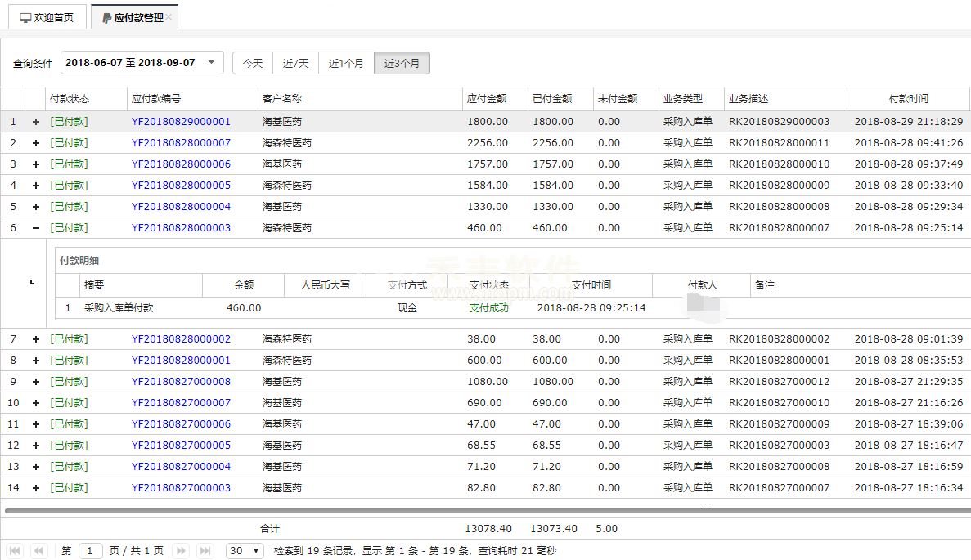Switch to 欢迎首页 tab
971x560 pixels.
pyautogui.click(x=47, y=17)
